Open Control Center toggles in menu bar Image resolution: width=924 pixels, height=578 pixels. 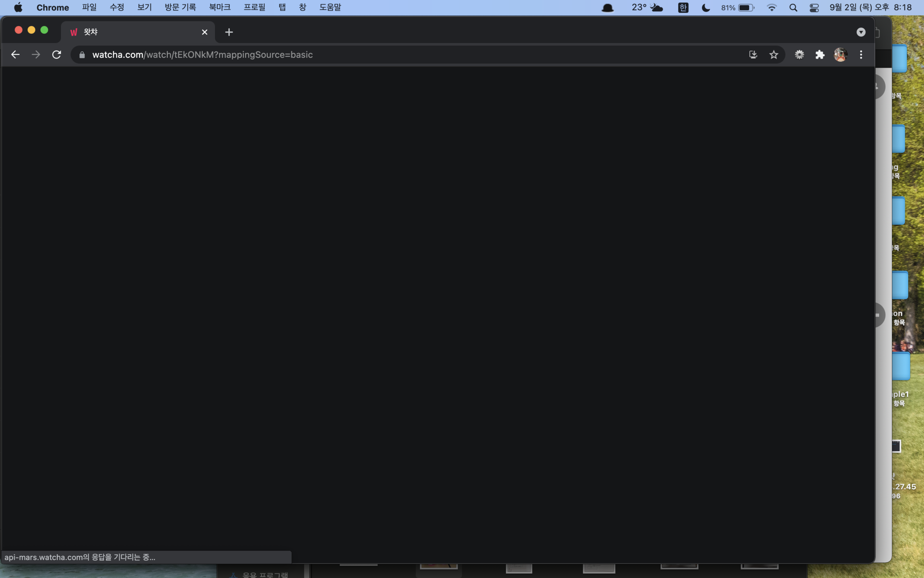tap(814, 8)
